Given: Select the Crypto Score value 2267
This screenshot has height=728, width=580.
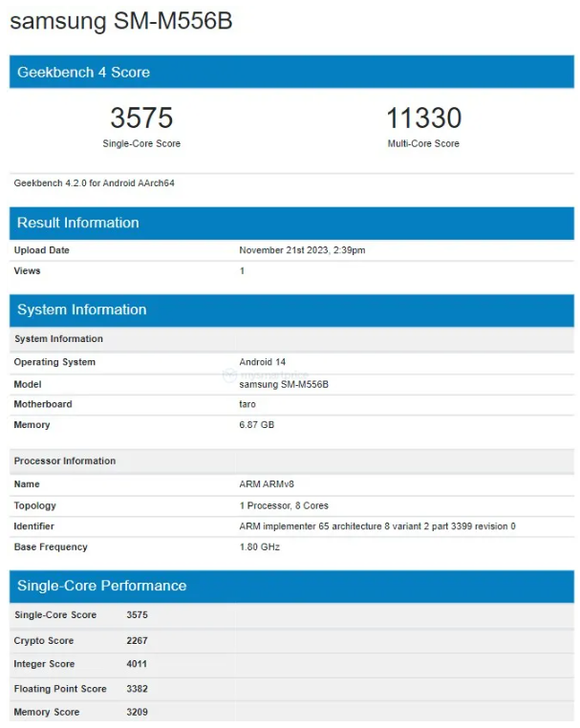Looking at the screenshot, I should [x=137, y=641].
